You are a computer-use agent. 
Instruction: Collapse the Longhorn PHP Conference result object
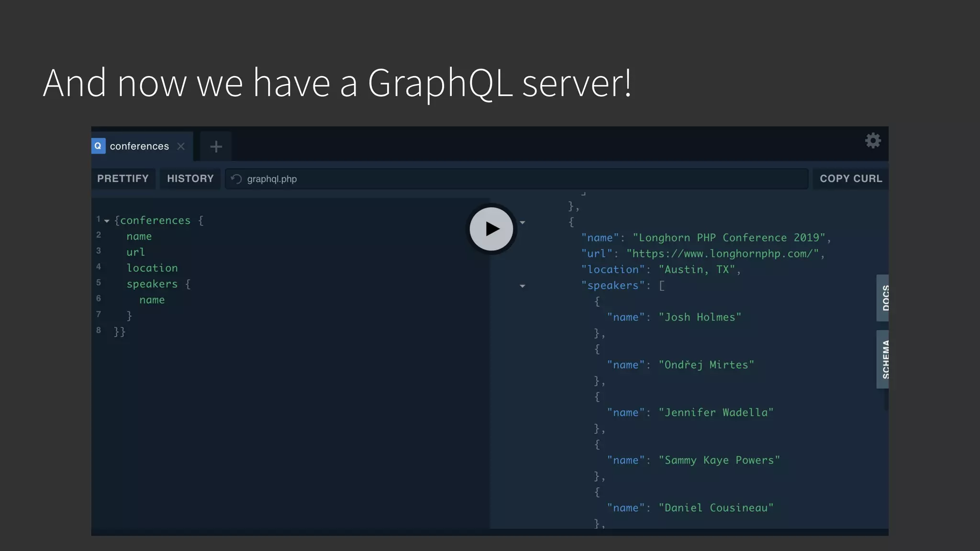(523, 222)
